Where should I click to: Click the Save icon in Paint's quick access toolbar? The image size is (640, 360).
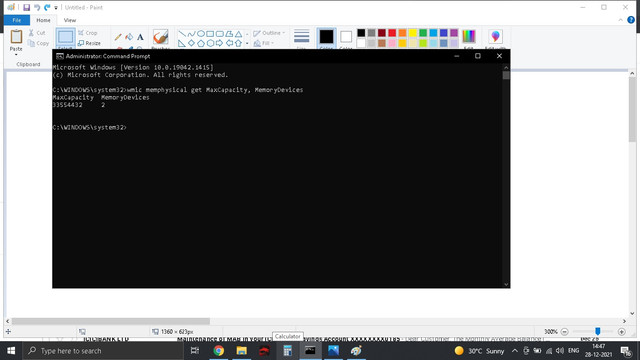27,7
